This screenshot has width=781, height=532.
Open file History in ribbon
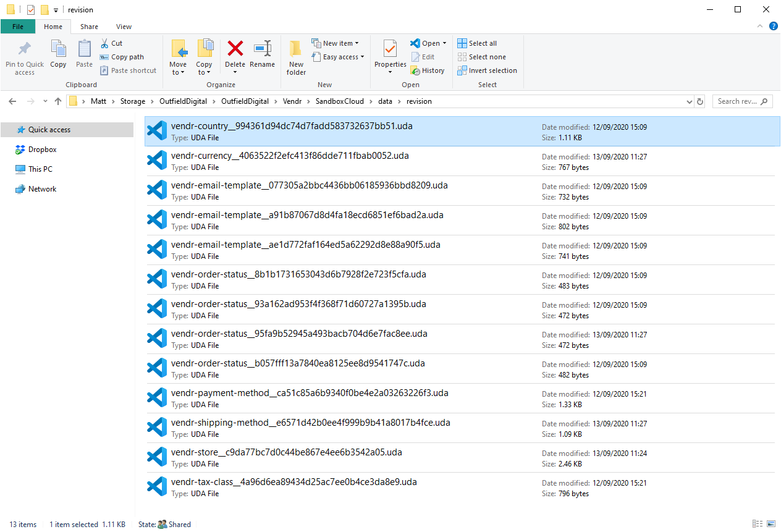tap(428, 70)
